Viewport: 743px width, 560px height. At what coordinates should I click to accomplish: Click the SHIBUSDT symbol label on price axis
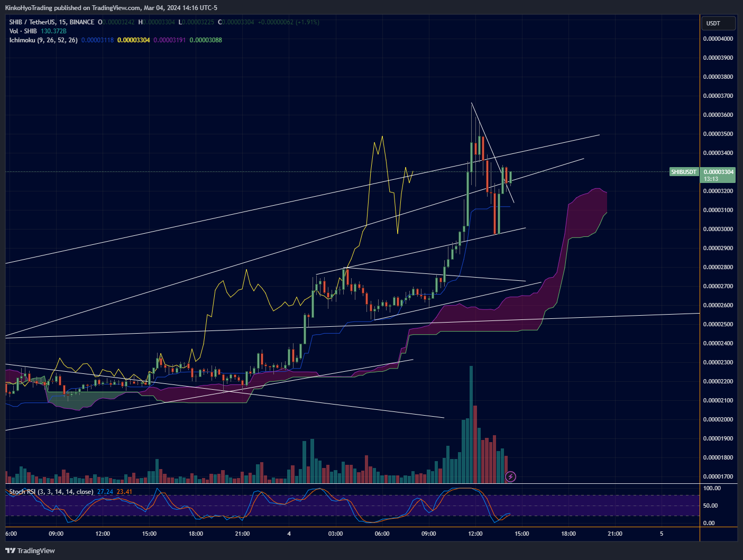[x=684, y=172]
